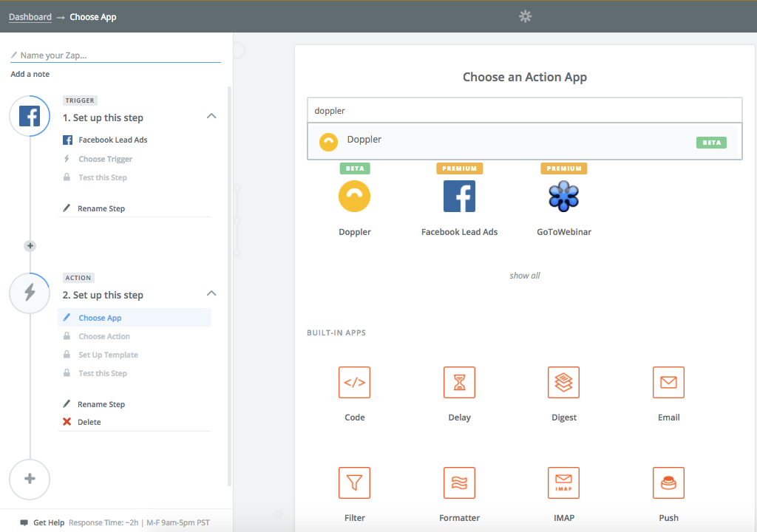Viewport: 757px width, 532px height.
Task: Delete the action step
Action: pyautogui.click(x=89, y=422)
